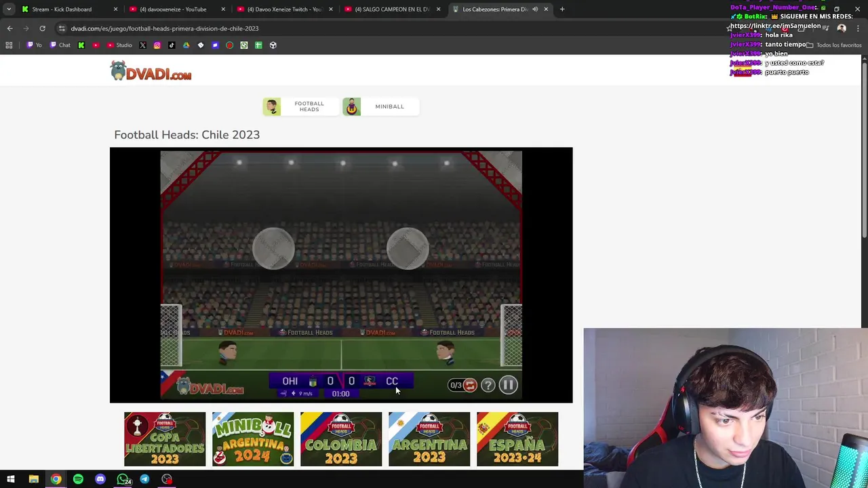Open the X (Twitter) bookmark
This screenshot has width=868, height=488.
(142, 45)
